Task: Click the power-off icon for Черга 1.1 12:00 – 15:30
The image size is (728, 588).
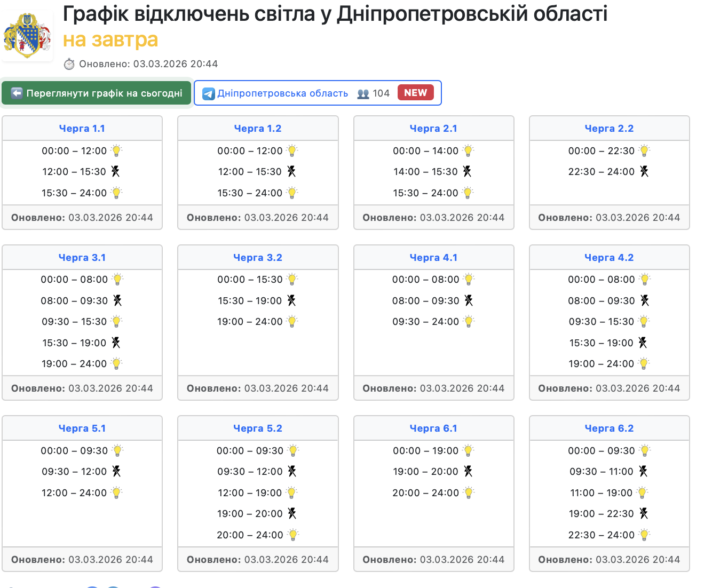Action: [115, 171]
